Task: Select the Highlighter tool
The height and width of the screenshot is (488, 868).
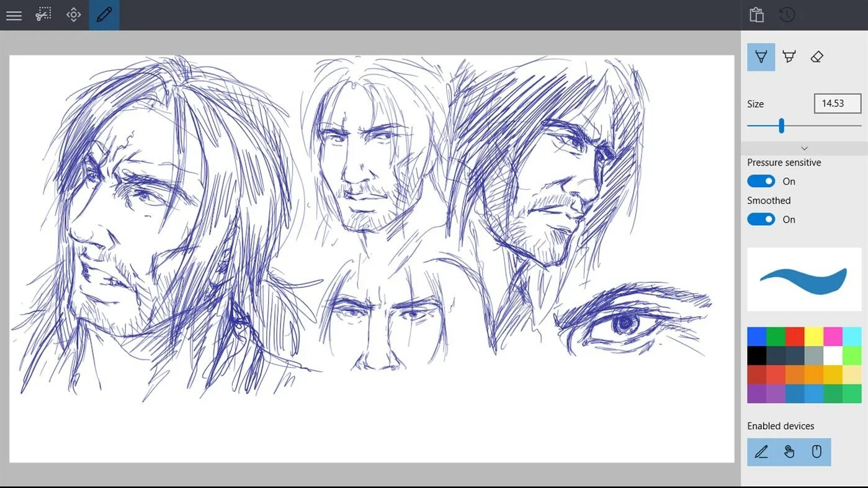Action: pos(789,56)
